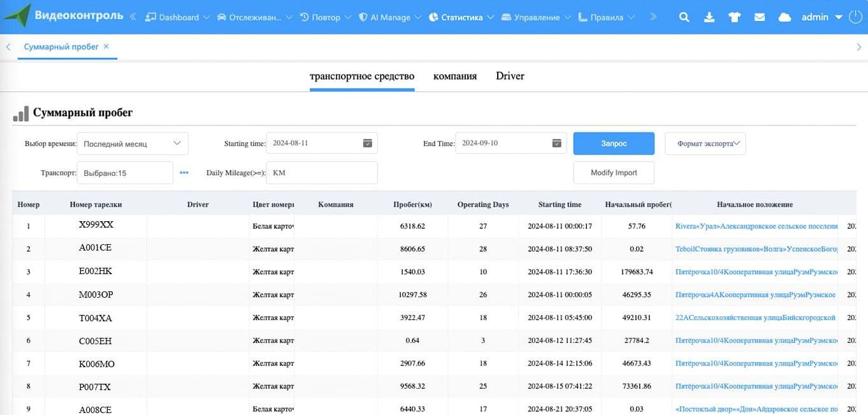Click the Starting time column header
This screenshot has width=868, height=415.
pyautogui.click(x=560, y=205)
